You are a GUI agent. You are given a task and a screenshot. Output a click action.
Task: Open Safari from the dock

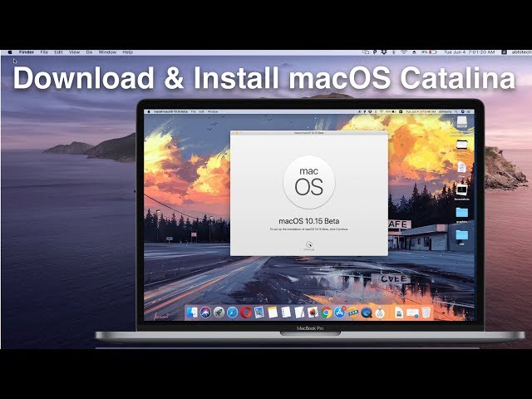232,313
